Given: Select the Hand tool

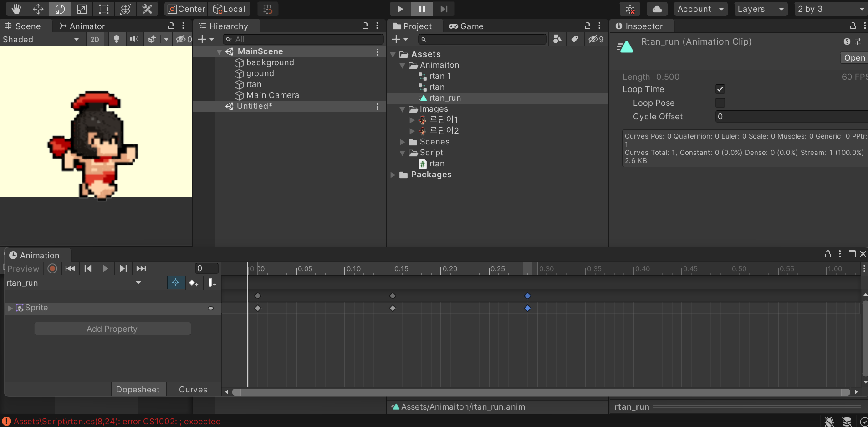Looking at the screenshot, I should click(x=16, y=9).
